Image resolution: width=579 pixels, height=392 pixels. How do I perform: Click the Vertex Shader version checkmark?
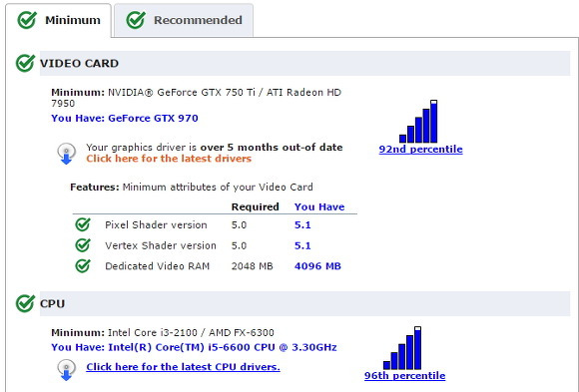click(83, 245)
